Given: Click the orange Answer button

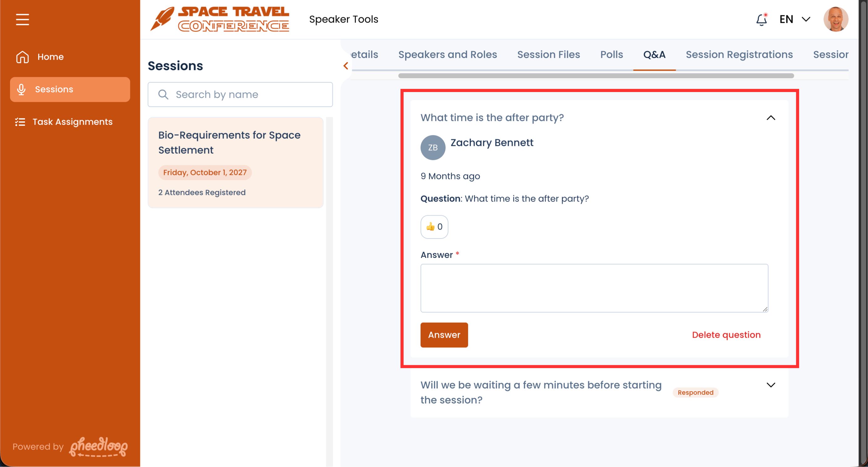Looking at the screenshot, I should tap(444, 335).
